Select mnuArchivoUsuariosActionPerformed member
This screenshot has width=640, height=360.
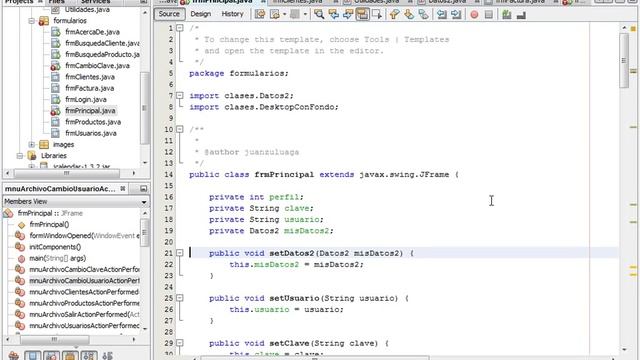coord(84,326)
